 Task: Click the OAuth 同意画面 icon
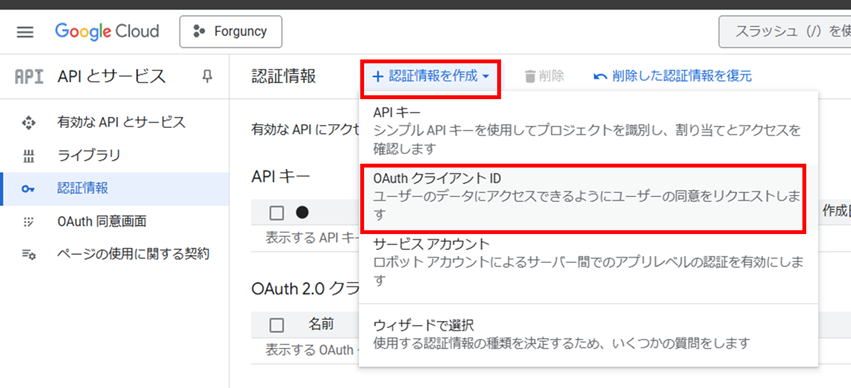pos(28,222)
